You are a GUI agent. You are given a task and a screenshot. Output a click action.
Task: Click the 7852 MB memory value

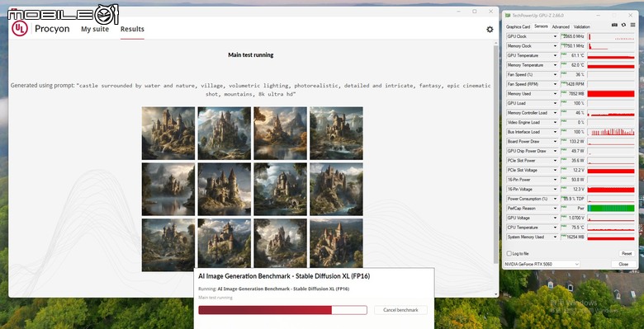(572, 93)
